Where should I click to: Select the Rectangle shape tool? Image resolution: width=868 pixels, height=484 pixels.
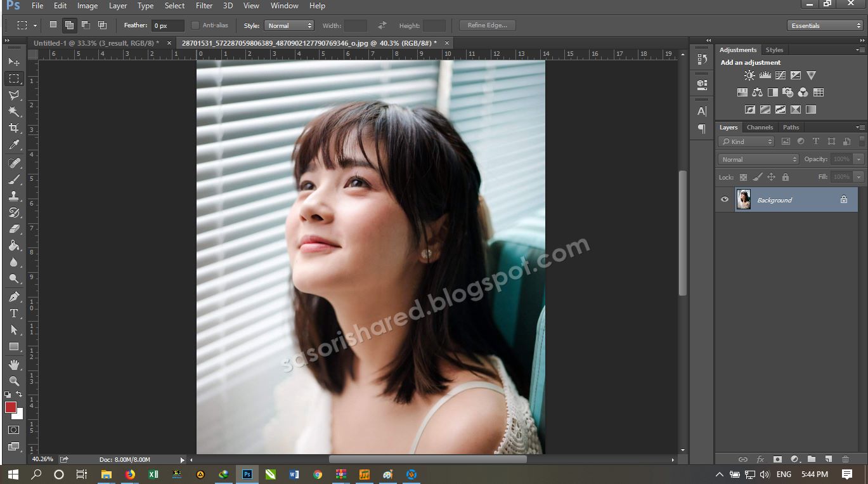(x=14, y=347)
